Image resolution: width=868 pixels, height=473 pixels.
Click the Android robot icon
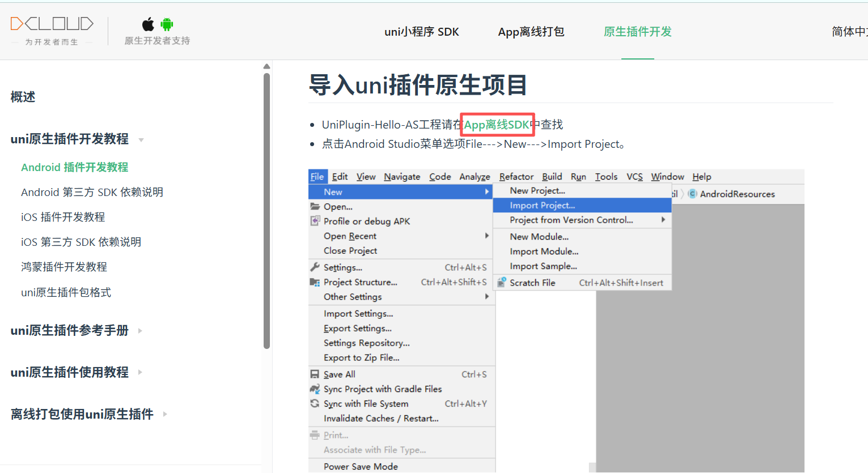coord(166,24)
